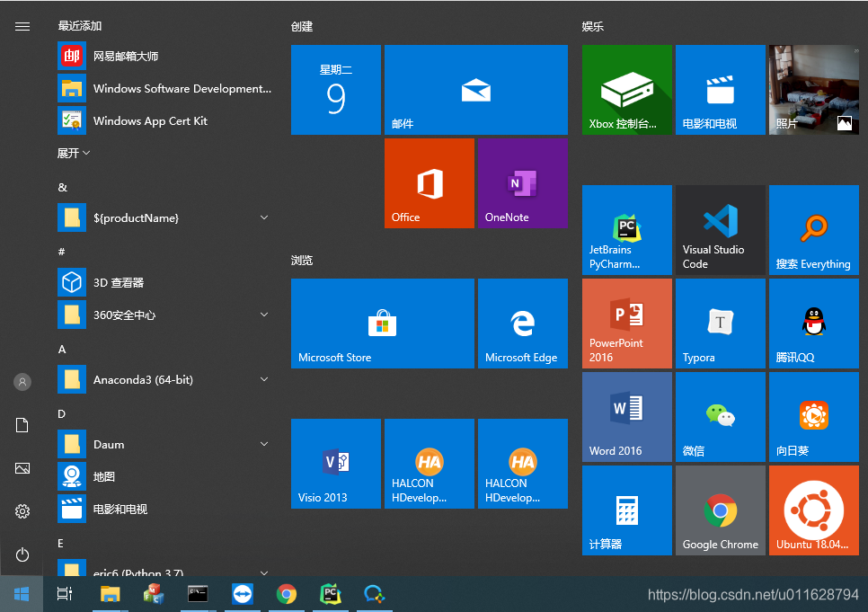
Task: Jump using the letter E header
Action: [60, 544]
